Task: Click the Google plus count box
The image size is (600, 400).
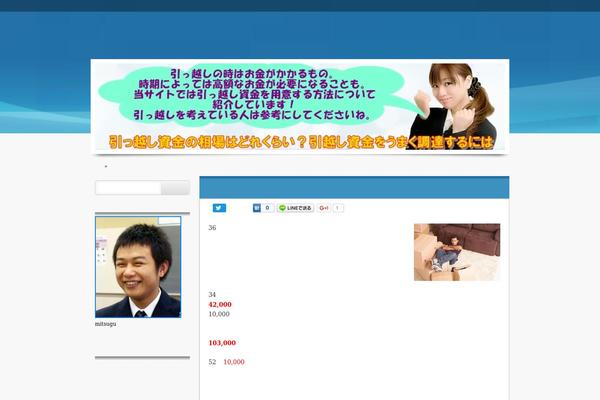Action: pyautogui.click(x=338, y=208)
